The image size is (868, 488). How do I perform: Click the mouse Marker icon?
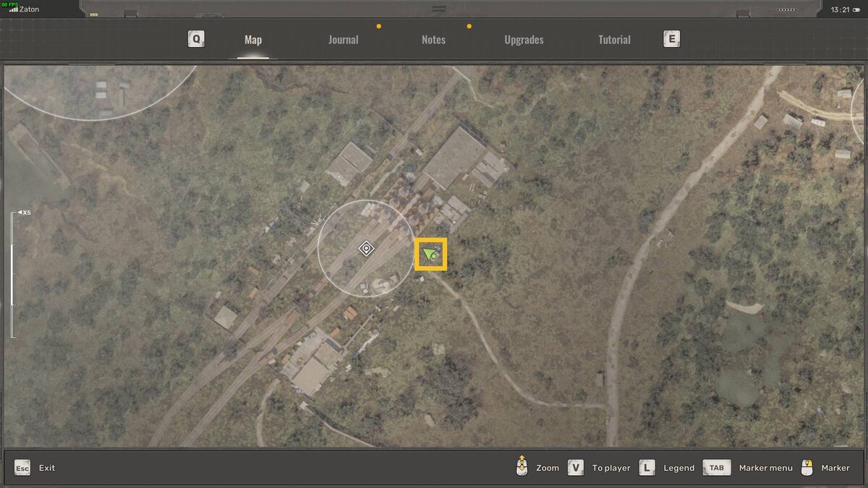pos(808,468)
